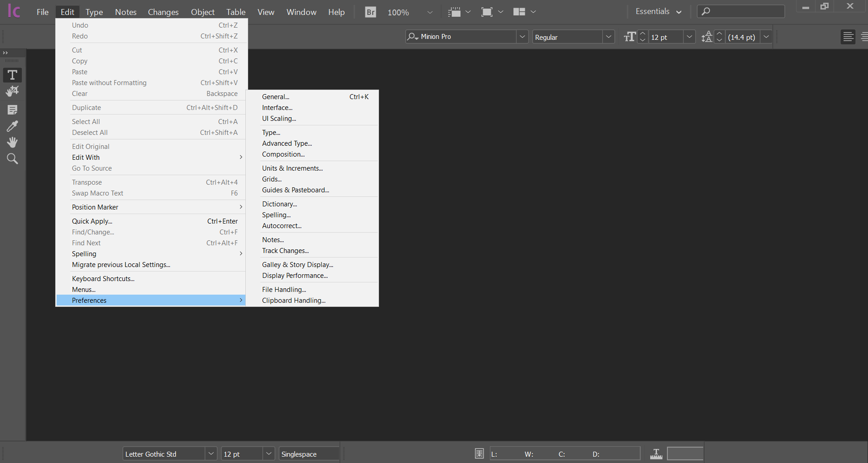Open UI Scaling preferences
Viewport: 868px width, 463px height.
[x=312, y=119]
